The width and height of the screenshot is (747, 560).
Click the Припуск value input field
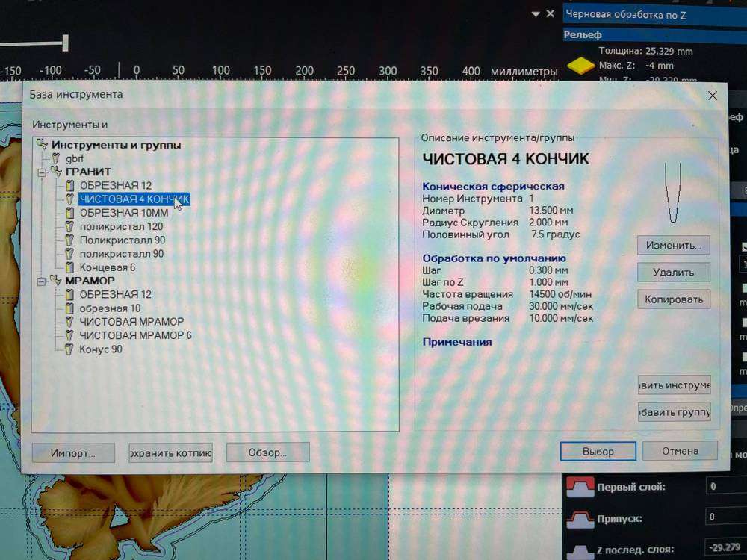point(725,517)
